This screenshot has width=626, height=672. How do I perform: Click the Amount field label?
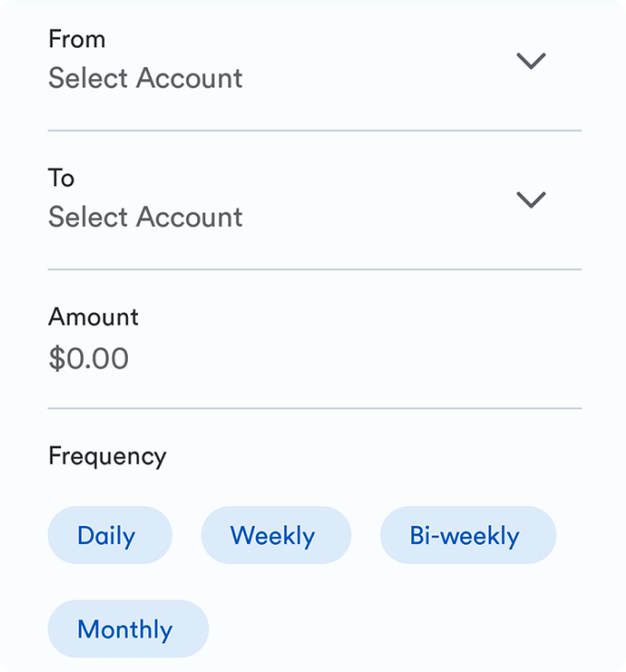(93, 318)
